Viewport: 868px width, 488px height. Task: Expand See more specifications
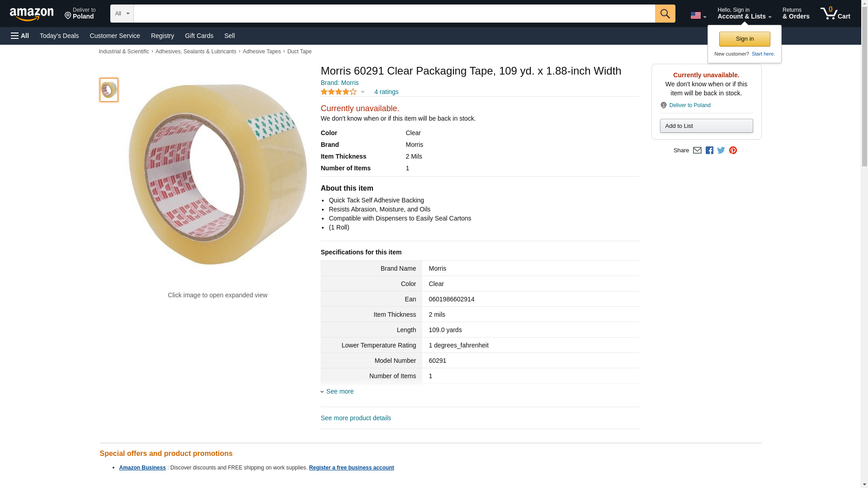pos(340,391)
